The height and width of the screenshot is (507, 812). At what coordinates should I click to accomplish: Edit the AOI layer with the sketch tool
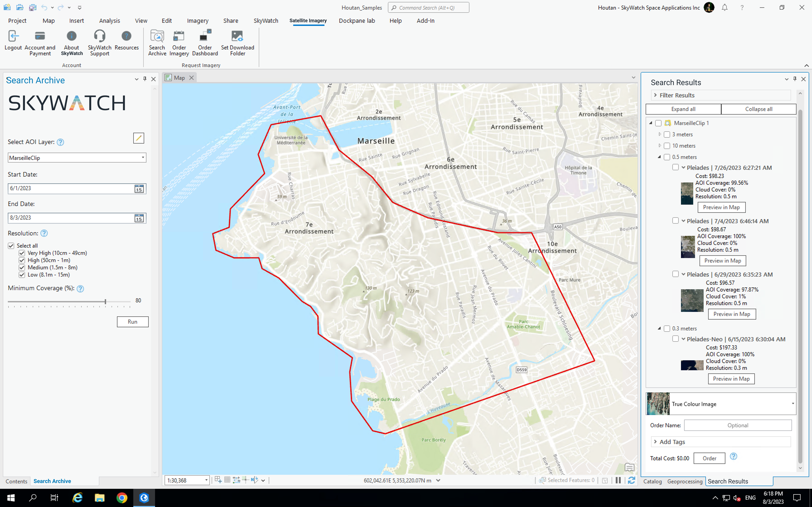(x=138, y=138)
